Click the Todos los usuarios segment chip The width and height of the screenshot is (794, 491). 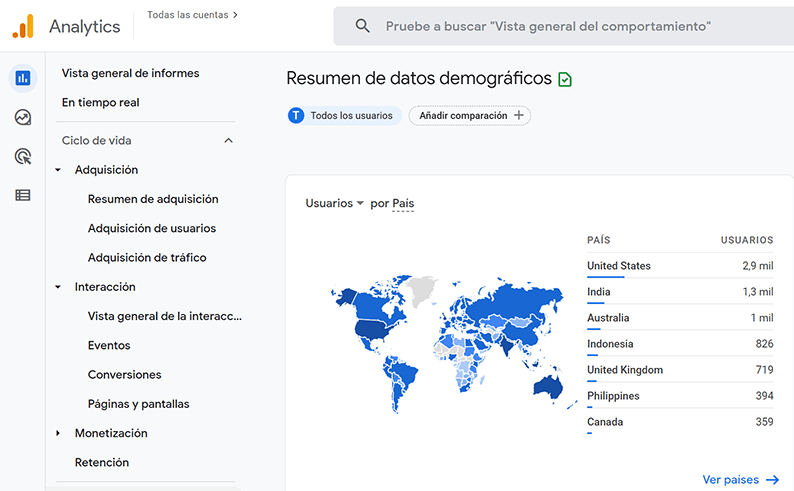click(344, 116)
